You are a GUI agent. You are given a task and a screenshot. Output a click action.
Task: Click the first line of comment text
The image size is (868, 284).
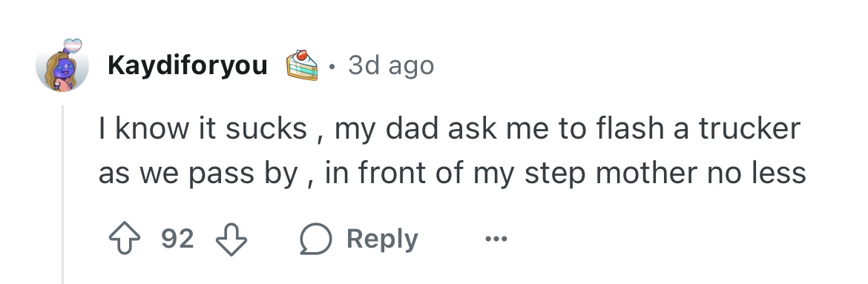449,129
